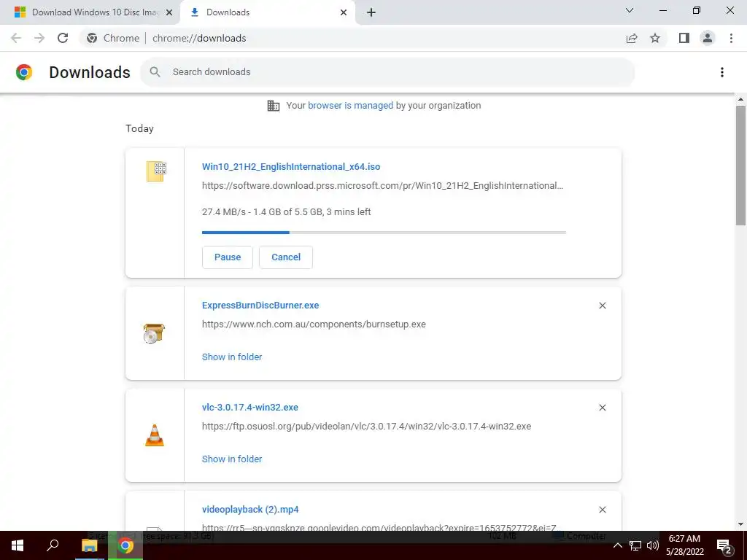Close the Downloads tab
The width and height of the screenshot is (747, 560).
(x=344, y=12)
